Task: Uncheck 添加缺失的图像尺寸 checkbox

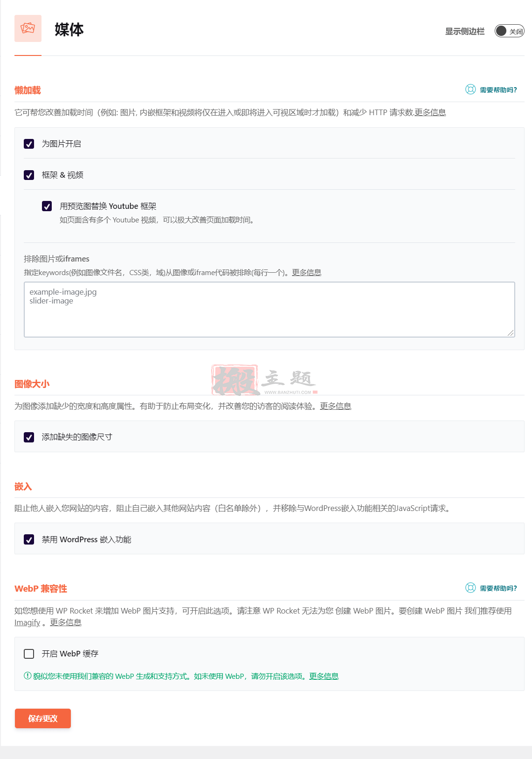Action: click(29, 437)
